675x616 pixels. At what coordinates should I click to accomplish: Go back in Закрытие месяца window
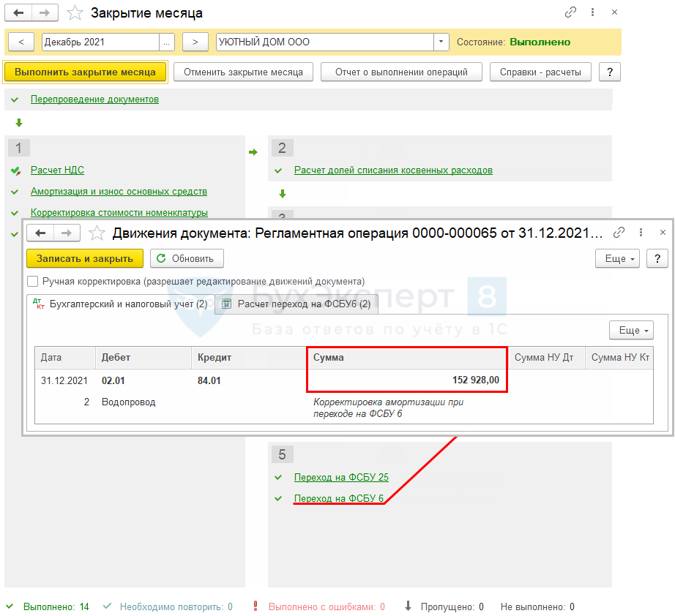18,13
